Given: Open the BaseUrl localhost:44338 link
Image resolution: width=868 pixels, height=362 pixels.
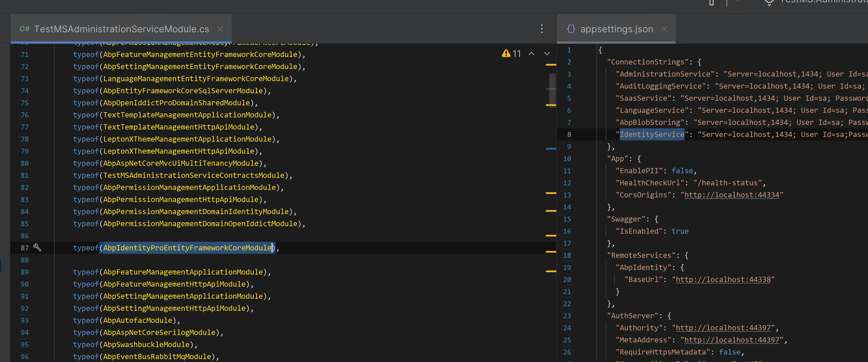Looking at the screenshot, I should 723,279.
